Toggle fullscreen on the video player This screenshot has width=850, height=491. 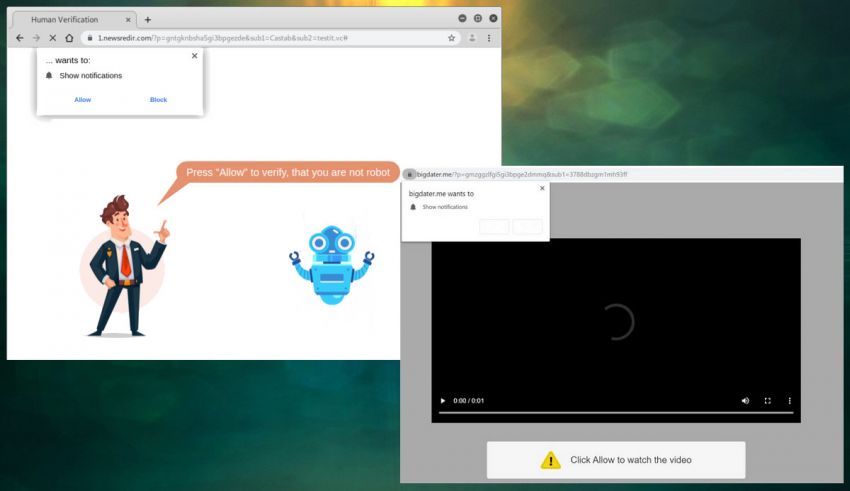pyautogui.click(x=767, y=401)
